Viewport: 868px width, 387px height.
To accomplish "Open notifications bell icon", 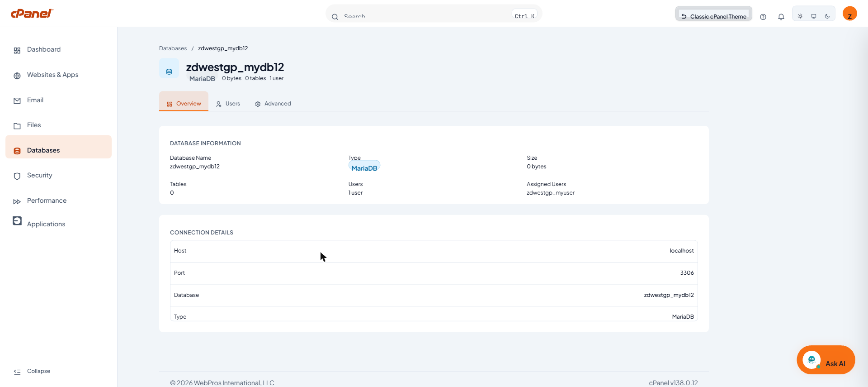I will tap(781, 17).
